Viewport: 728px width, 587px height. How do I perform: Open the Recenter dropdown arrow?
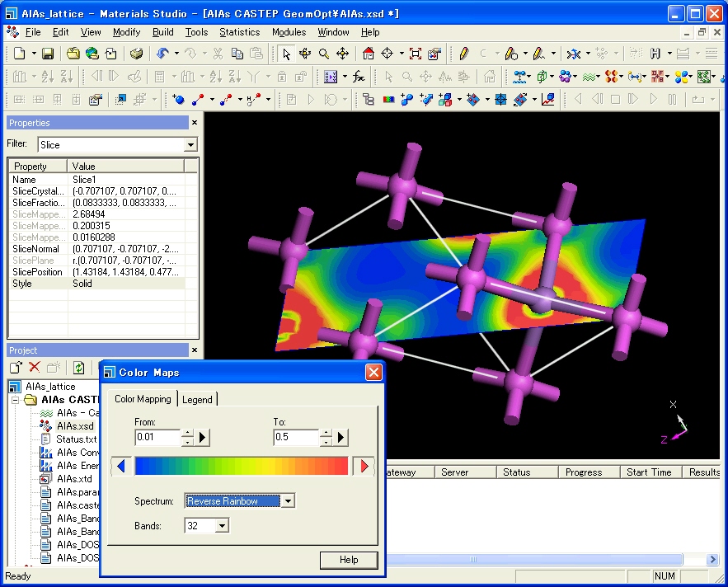pos(402,54)
